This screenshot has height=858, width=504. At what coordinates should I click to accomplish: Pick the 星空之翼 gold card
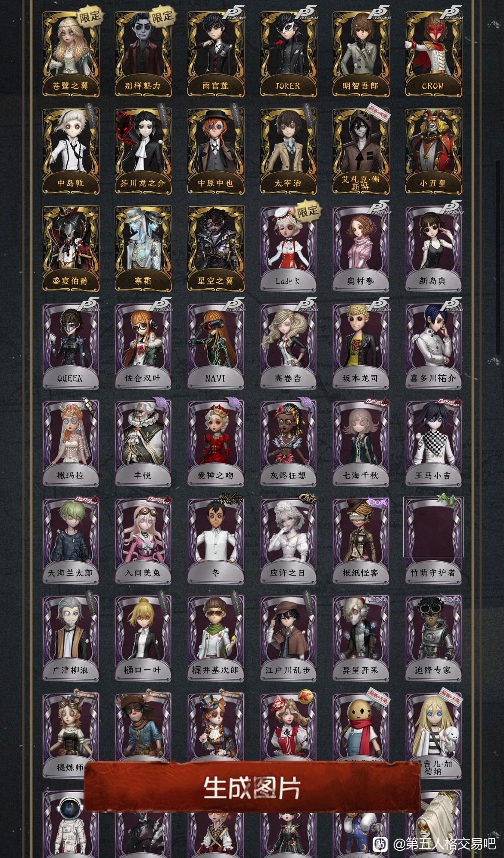point(215,248)
